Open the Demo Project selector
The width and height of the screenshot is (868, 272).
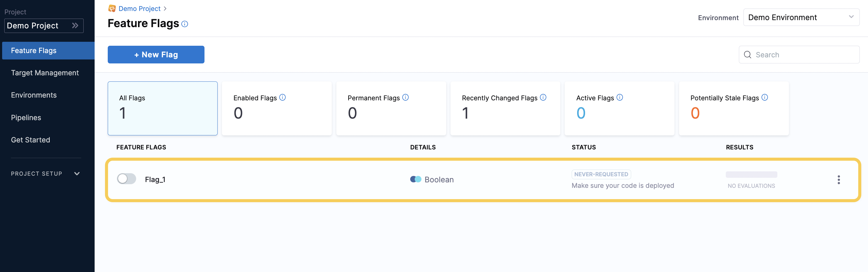(43, 26)
